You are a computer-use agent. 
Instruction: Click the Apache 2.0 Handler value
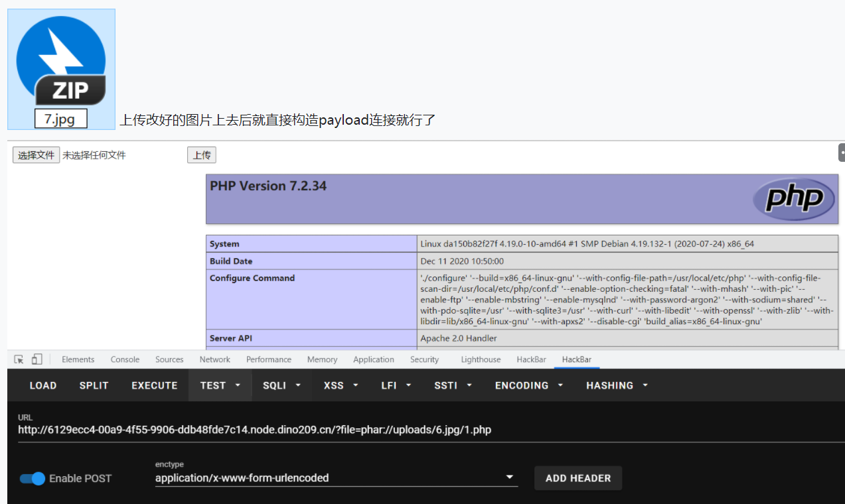click(459, 338)
